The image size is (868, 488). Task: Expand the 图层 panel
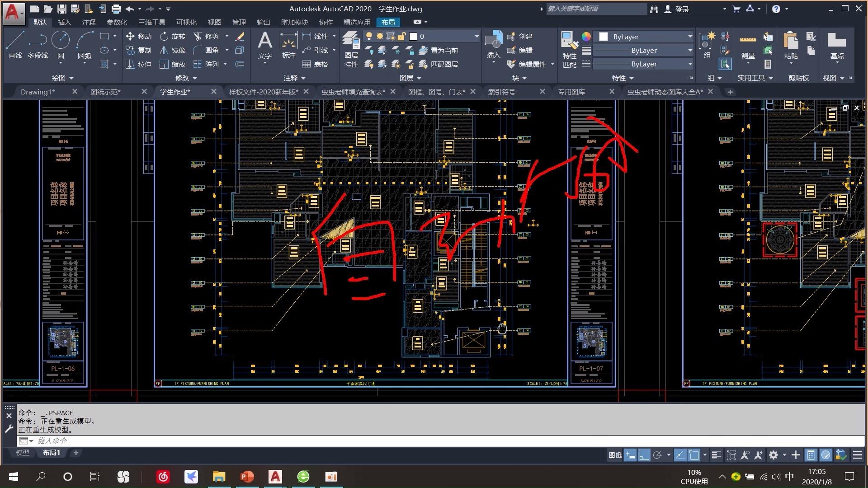pos(410,78)
